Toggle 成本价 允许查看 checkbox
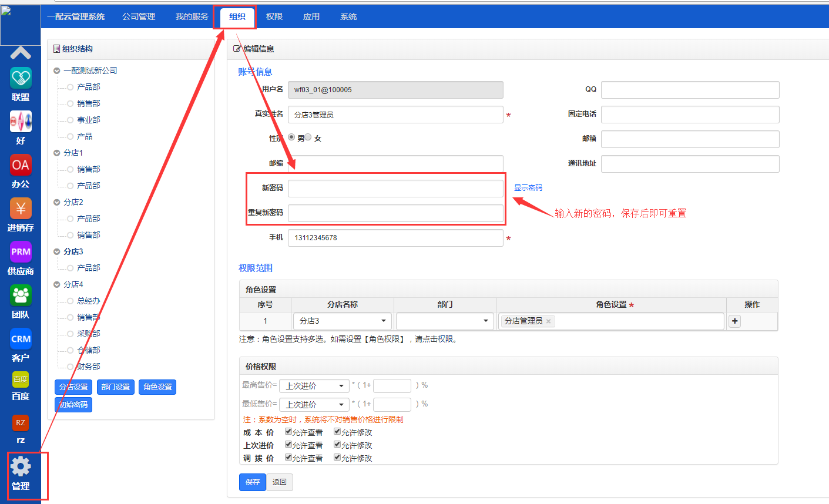The height and width of the screenshot is (504, 829). click(x=288, y=432)
